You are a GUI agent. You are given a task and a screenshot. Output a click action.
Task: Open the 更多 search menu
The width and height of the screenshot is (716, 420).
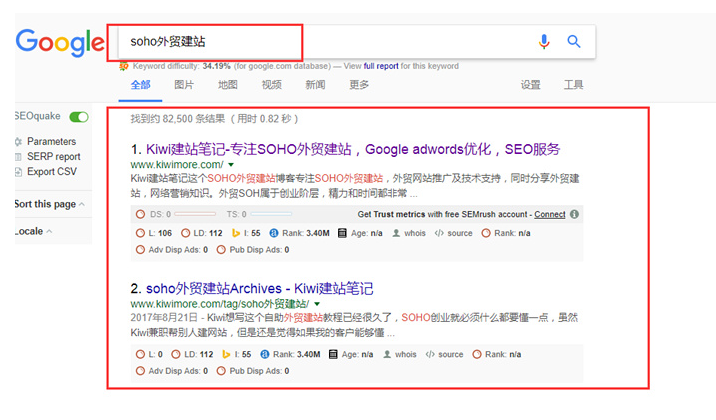tap(359, 85)
